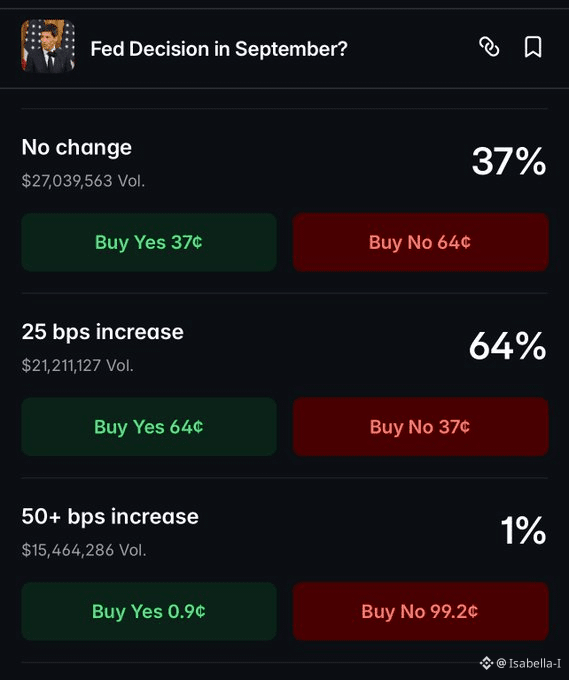Bookmark the Fed Decision market
Image resolution: width=569 pixels, height=680 pixels.
533,47
